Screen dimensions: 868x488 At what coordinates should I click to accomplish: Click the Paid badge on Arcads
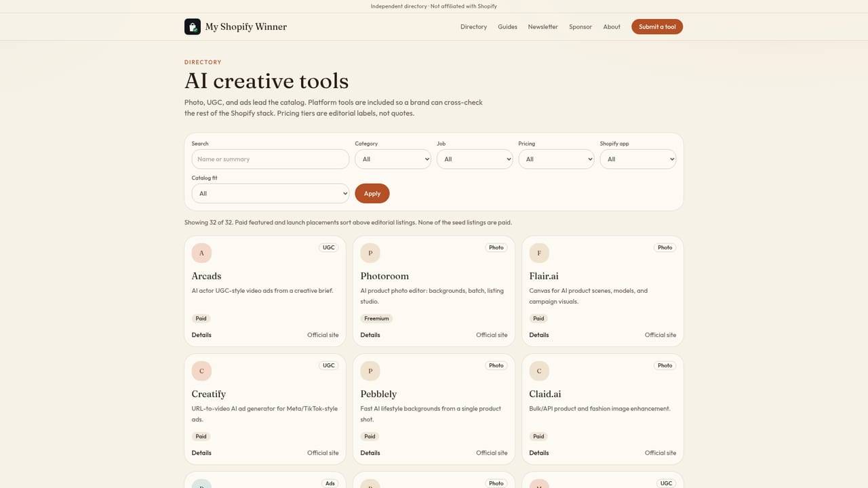click(x=201, y=319)
